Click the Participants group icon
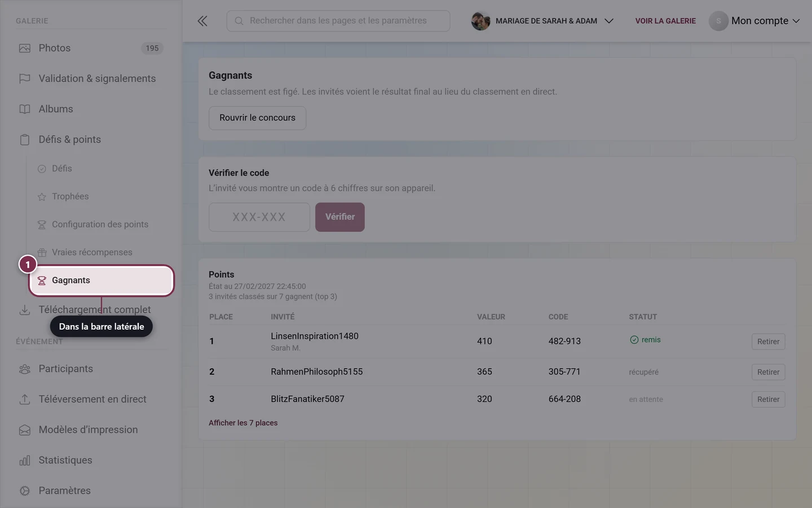 point(25,369)
